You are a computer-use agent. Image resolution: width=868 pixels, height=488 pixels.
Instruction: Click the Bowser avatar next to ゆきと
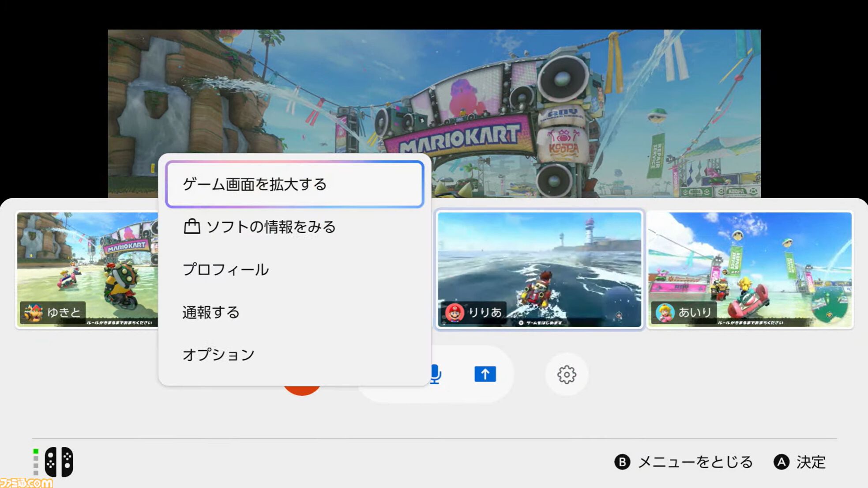click(33, 313)
